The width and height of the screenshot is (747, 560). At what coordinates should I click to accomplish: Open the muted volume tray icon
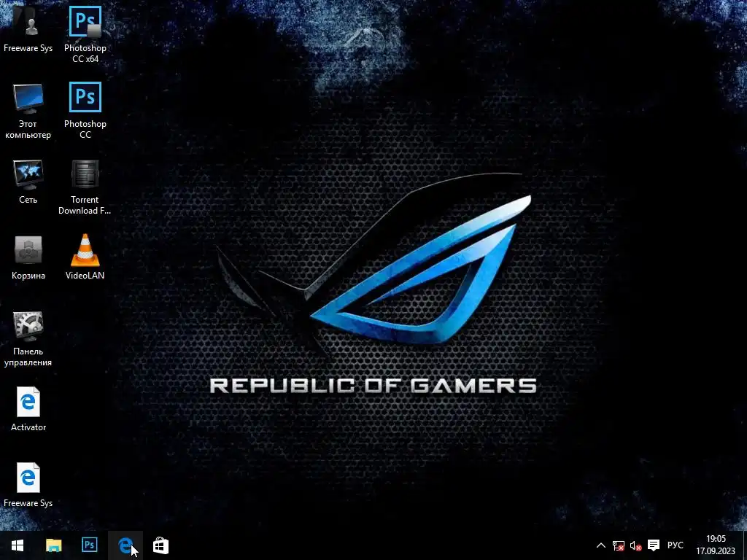coord(635,545)
